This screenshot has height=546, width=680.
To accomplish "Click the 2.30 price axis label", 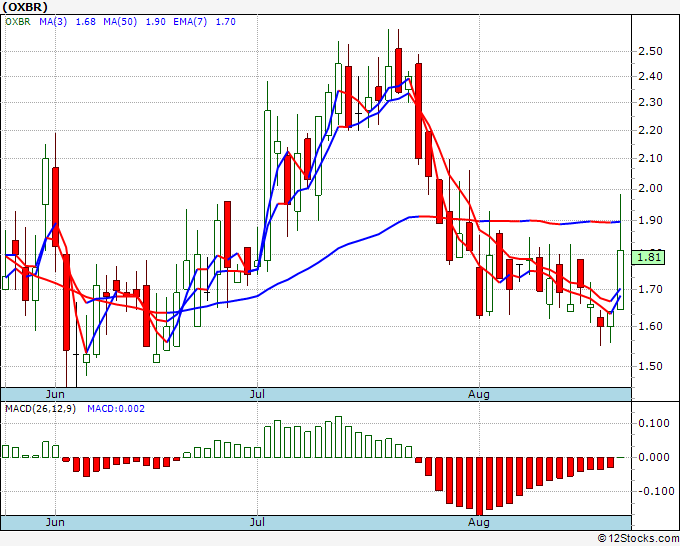I will pyautogui.click(x=651, y=102).
